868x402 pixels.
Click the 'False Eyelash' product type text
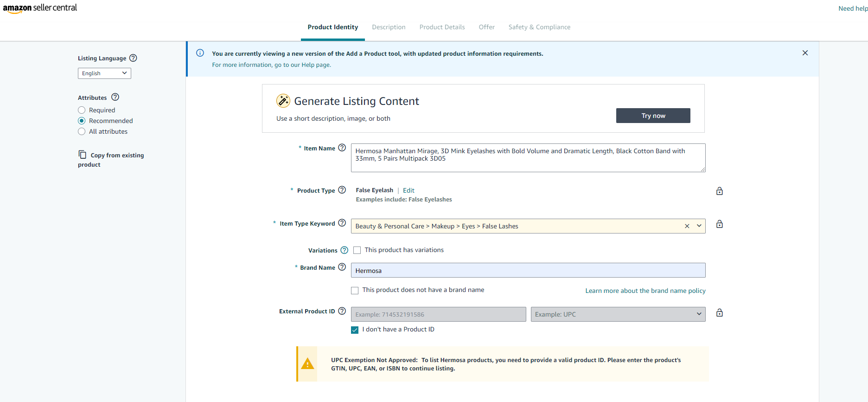[x=375, y=190]
